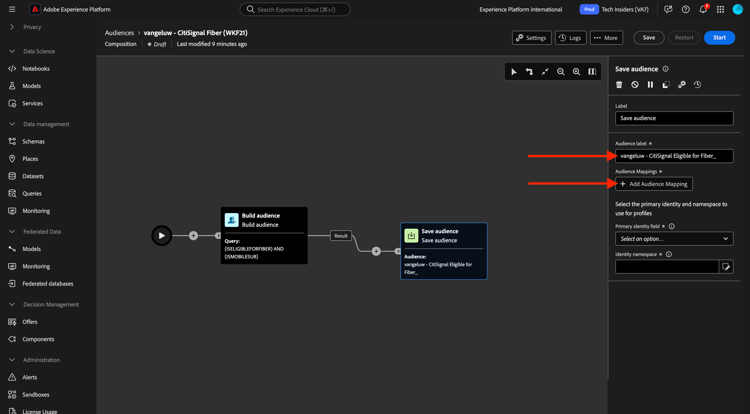Viewport: 750px width, 414px height.
Task: Open the More actions menu
Action: coord(606,38)
